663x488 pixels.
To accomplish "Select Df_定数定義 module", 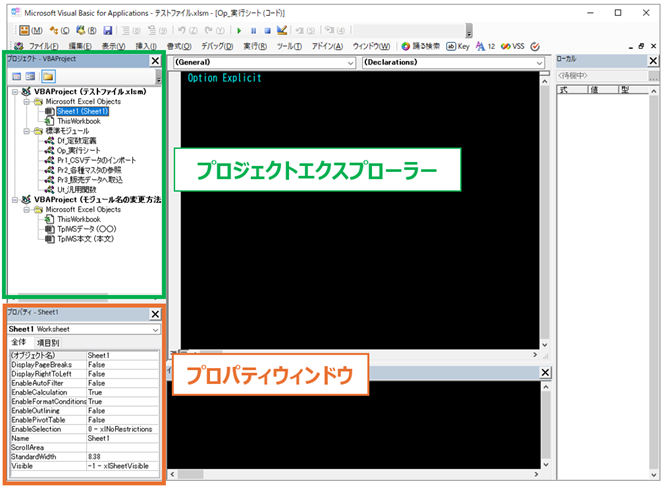I will tap(77, 141).
